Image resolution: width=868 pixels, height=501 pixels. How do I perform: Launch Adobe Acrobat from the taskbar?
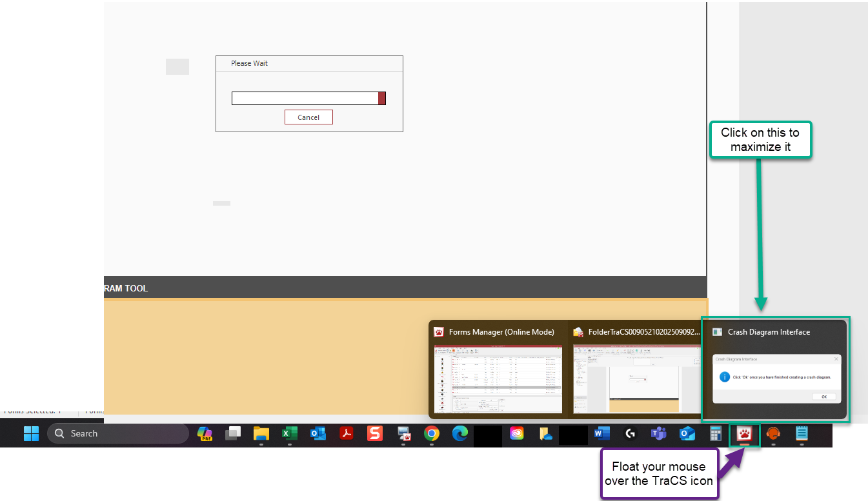(x=347, y=433)
